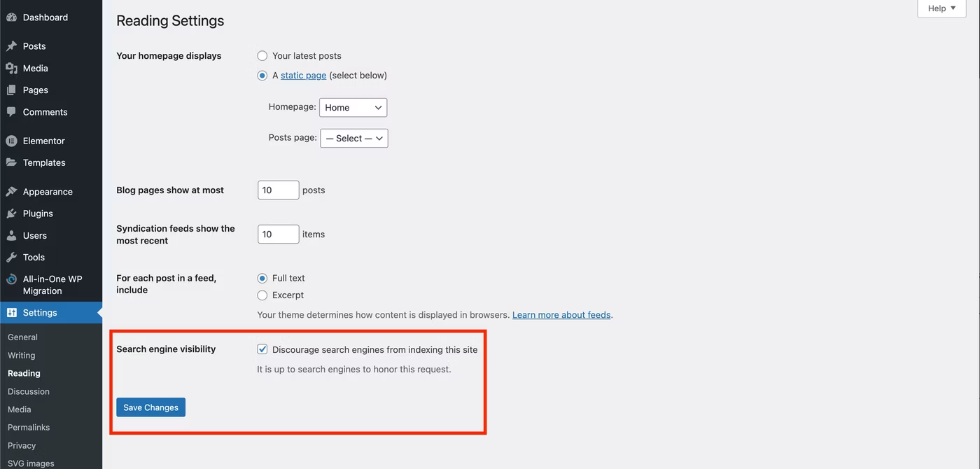Uncheck 'Discourage search engines from indexing'
Image resolution: width=980 pixels, height=469 pixels.
[262, 349]
